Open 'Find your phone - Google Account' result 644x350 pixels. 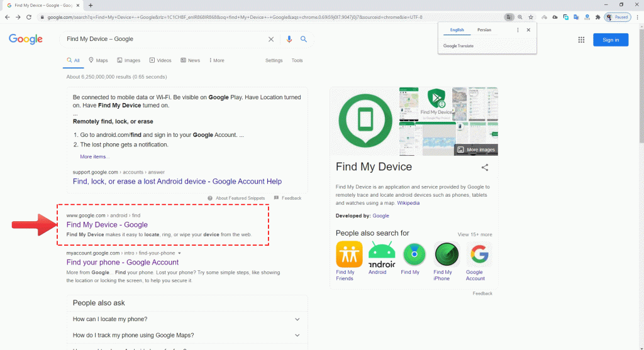[123, 262]
